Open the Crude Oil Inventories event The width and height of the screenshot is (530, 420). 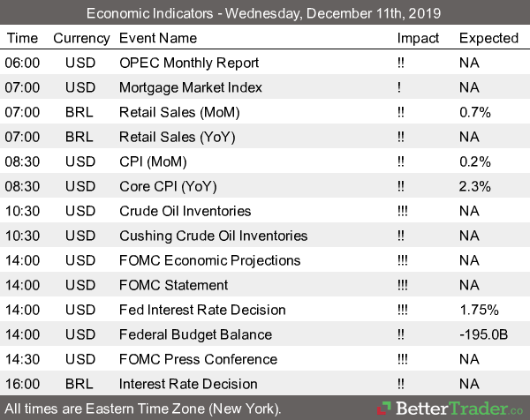(x=185, y=211)
